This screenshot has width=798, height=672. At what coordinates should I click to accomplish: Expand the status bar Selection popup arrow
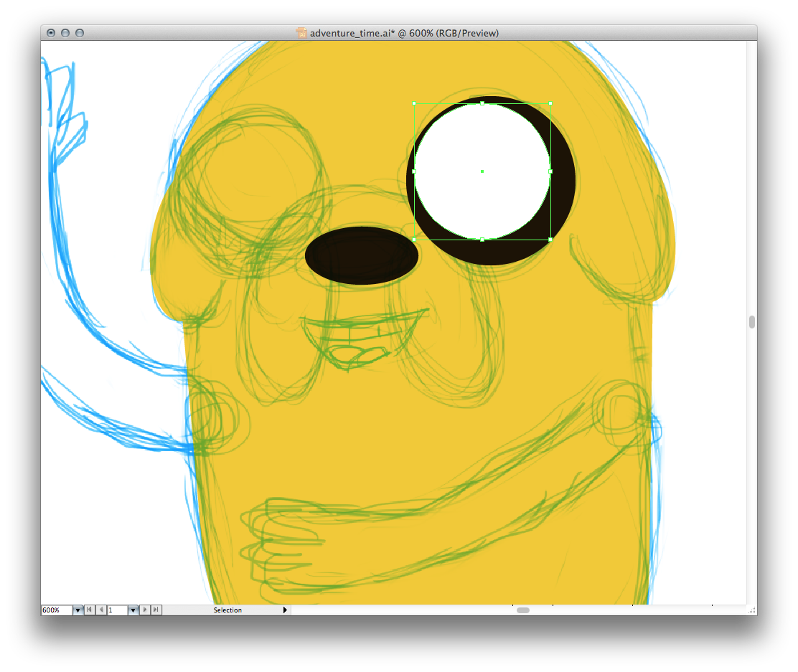tap(285, 610)
